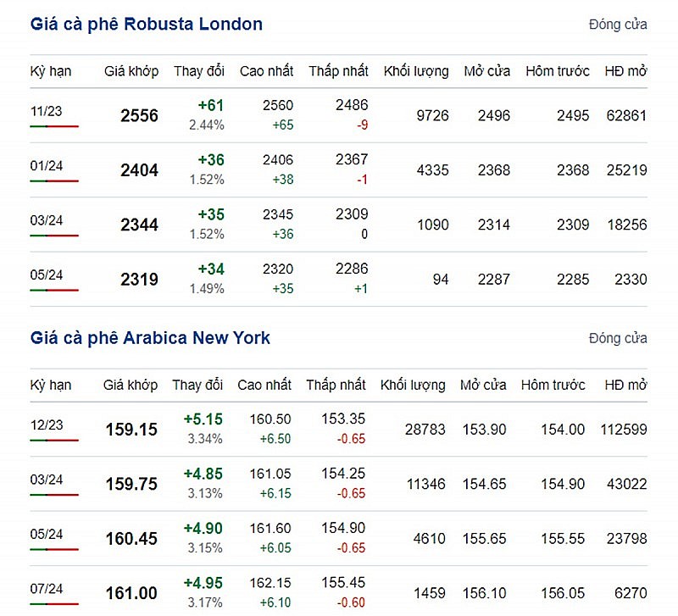Click the 2.44% change percentage
This screenshot has width=678, height=616.
[207, 125]
